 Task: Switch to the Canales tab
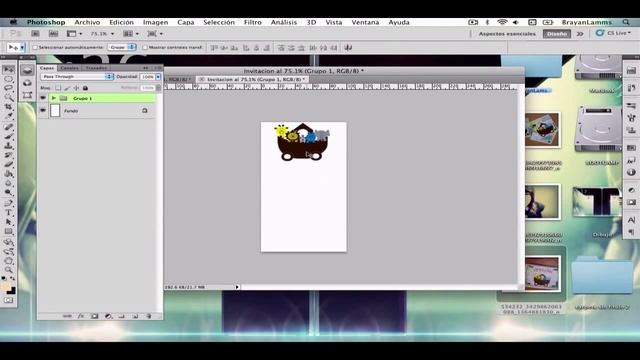click(x=69, y=68)
